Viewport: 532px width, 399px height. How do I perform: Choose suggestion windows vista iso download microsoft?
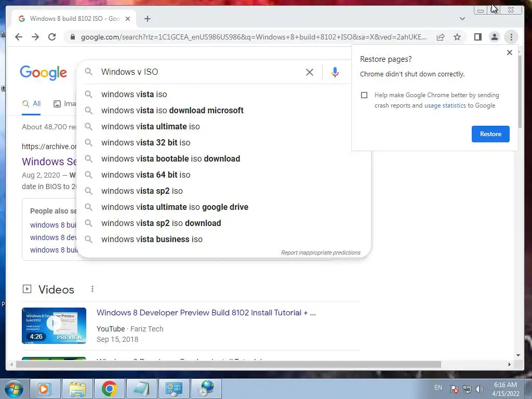(224, 110)
